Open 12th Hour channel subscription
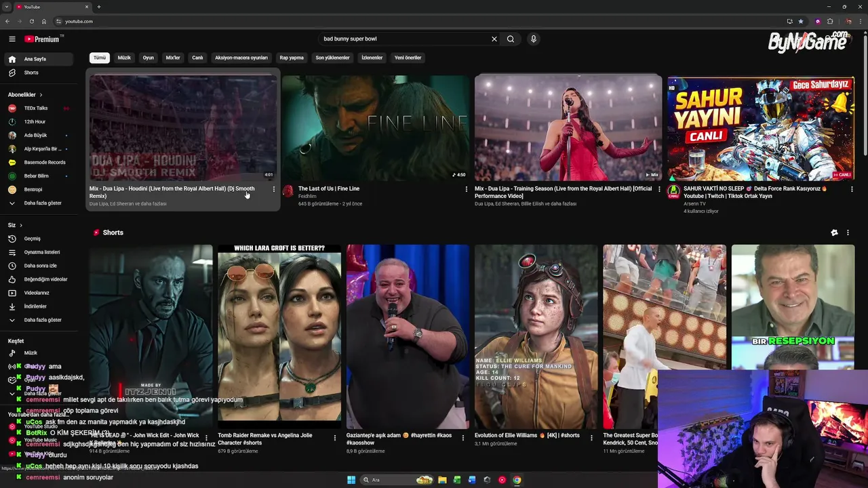Image resolution: width=868 pixels, height=488 pixels. tap(38, 122)
